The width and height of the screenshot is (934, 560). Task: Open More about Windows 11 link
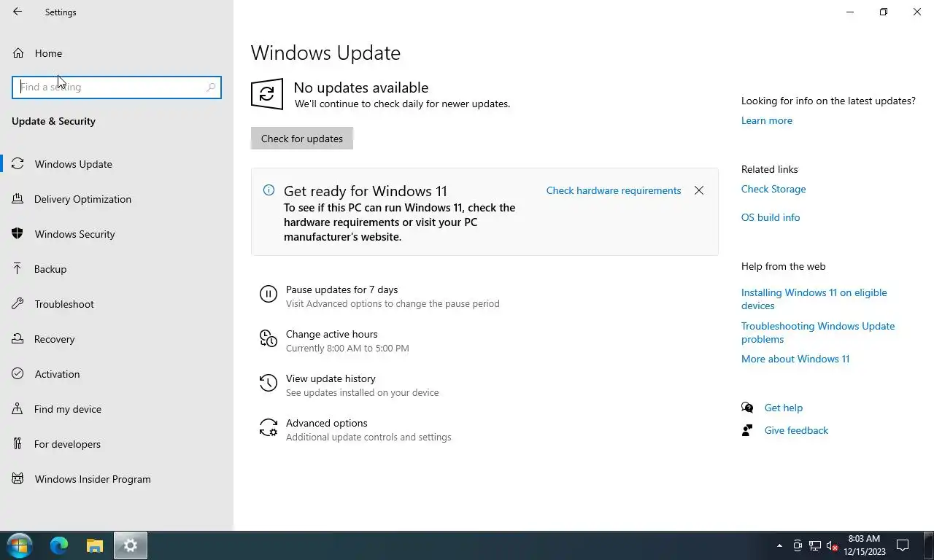coord(795,359)
